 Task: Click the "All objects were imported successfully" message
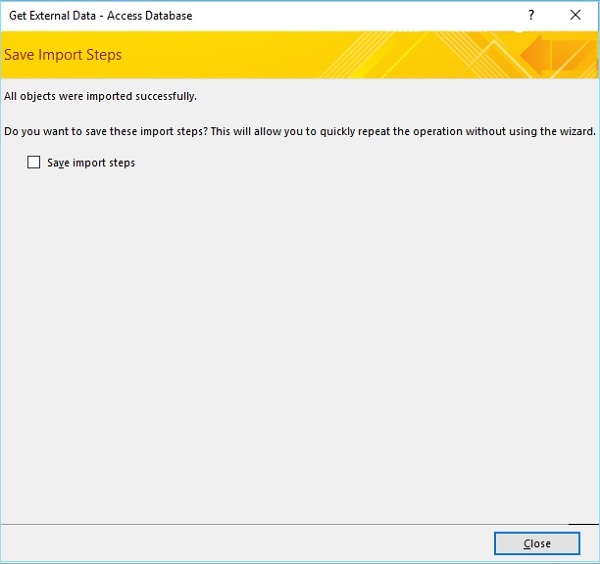(x=100, y=97)
